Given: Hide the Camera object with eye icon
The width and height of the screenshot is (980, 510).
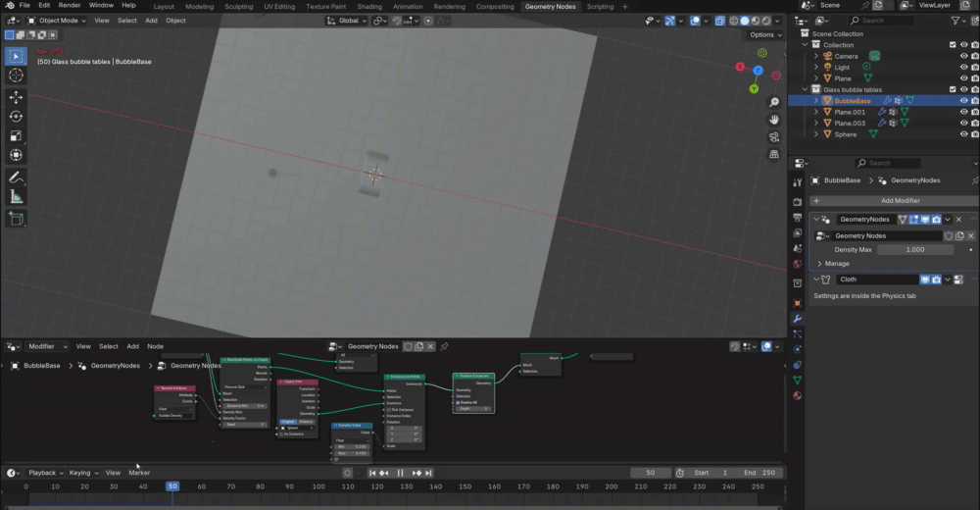Looking at the screenshot, I should click(x=963, y=56).
